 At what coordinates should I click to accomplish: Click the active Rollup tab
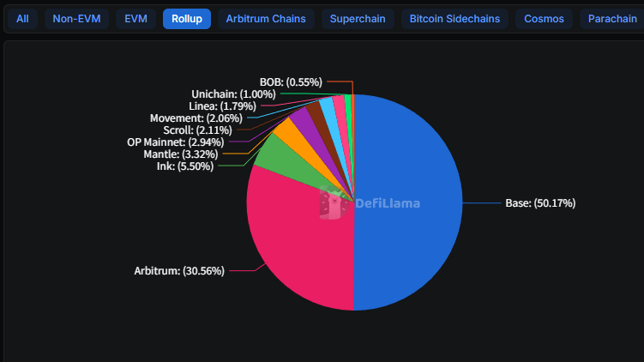[187, 19]
